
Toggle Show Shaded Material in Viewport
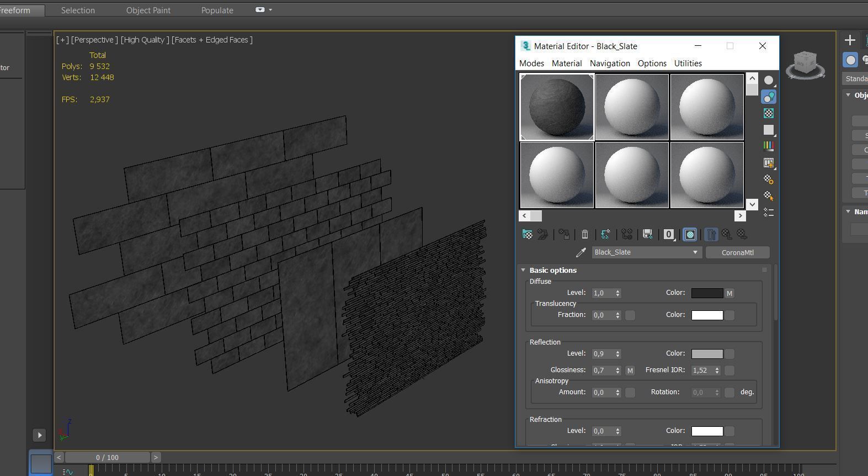[x=690, y=235]
